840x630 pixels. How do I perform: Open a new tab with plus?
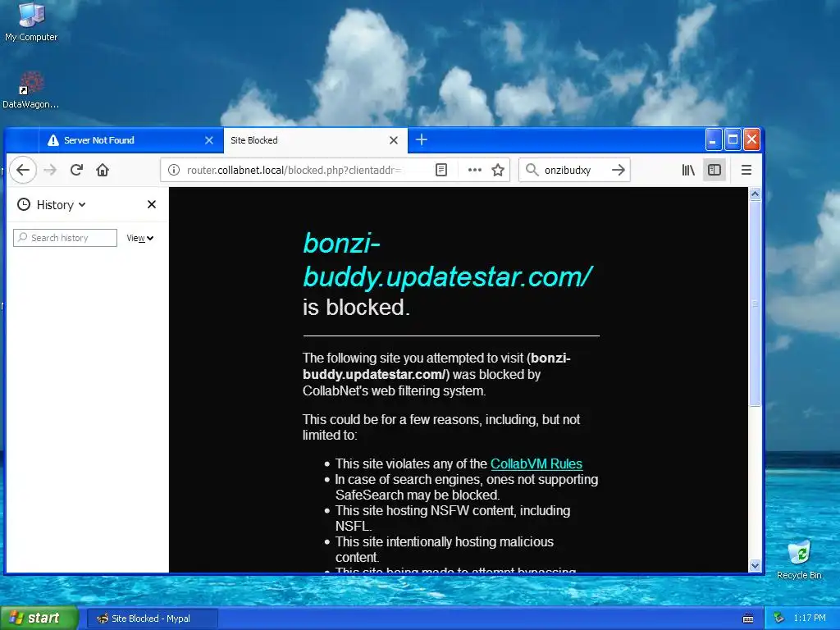(422, 139)
